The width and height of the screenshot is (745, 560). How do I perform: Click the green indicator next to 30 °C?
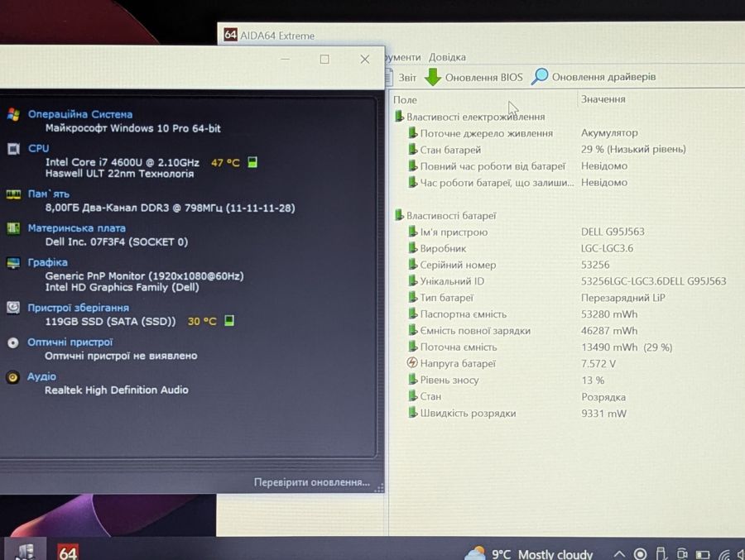tap(229, 321)
